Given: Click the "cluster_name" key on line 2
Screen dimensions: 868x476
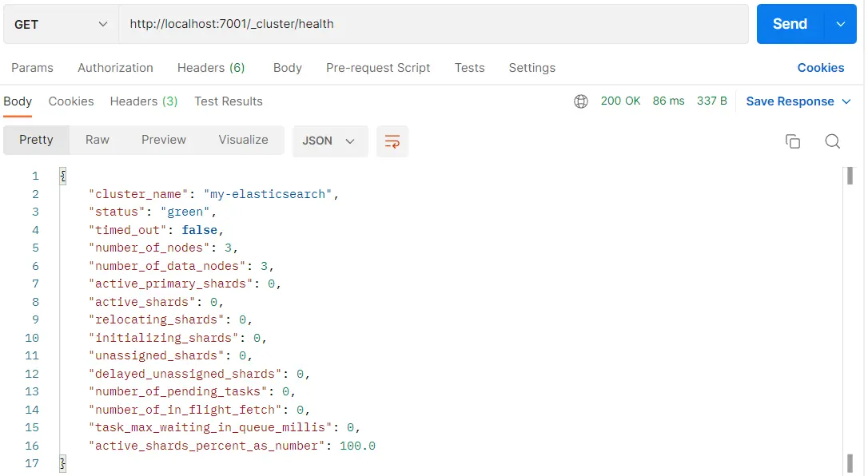Looking at the screenshot, I should (x=139, y=194).
